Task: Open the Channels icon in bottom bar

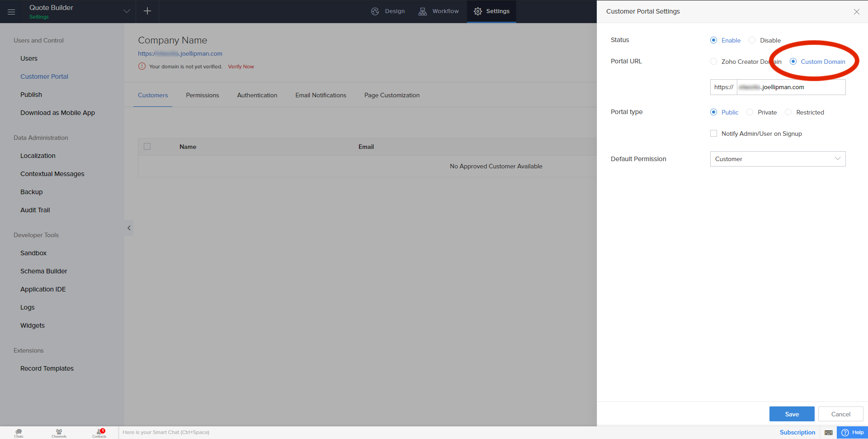Action: pyautogui.click(x=59, y=433)
